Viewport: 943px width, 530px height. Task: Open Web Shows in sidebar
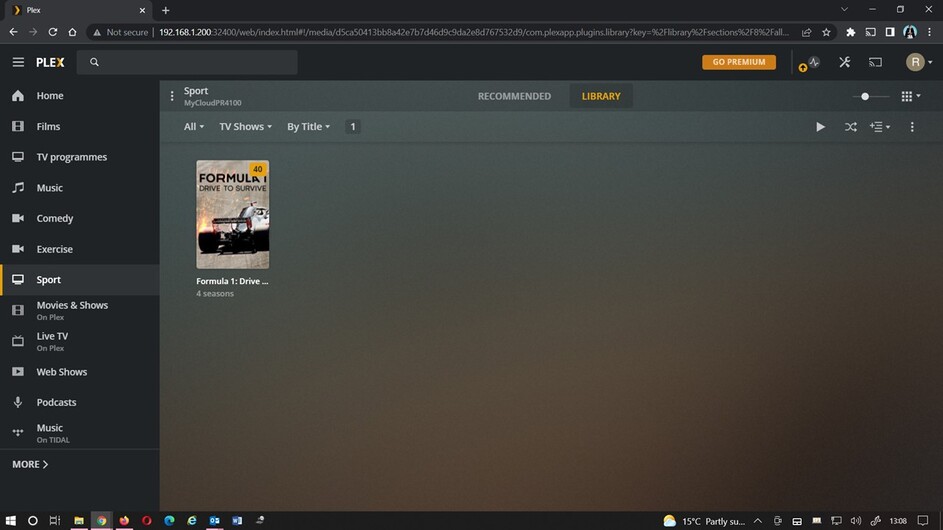(x=80, y=372)
